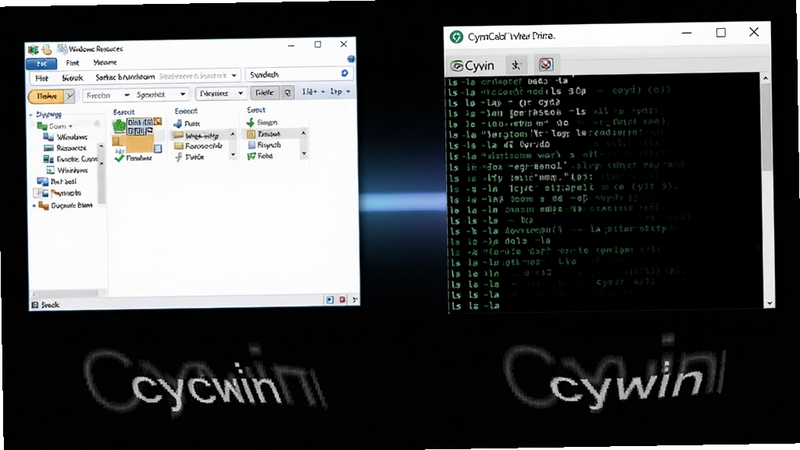This screenshot has width=800, height=450.
Task: Click the orange X icon in the Esecit group
Action: 158,121
